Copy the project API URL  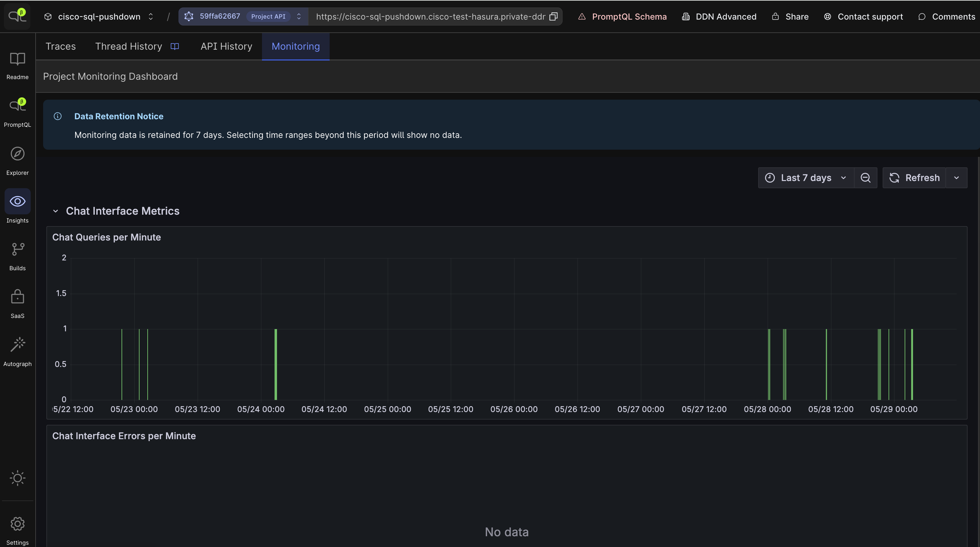(x=554, y=16)
